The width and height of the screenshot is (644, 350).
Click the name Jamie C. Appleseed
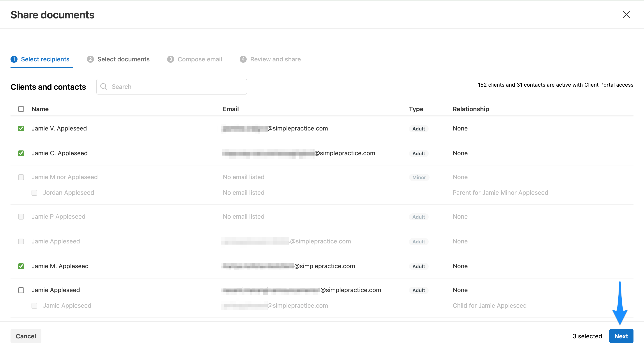(60, 153)
